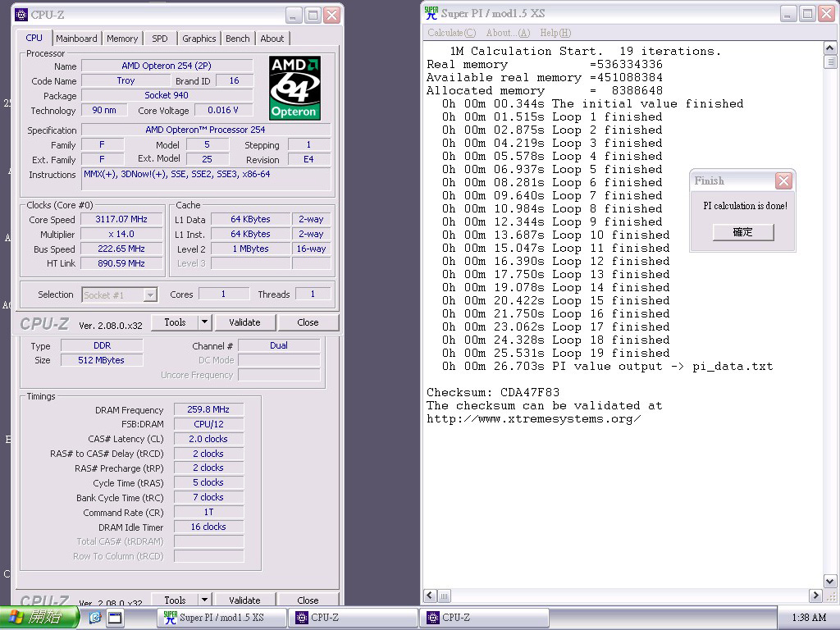The width and height of the screenshot is (840, 630).
Task: Click the Instructions field listing MMX(+), SSE
Action: click(206, 178)
